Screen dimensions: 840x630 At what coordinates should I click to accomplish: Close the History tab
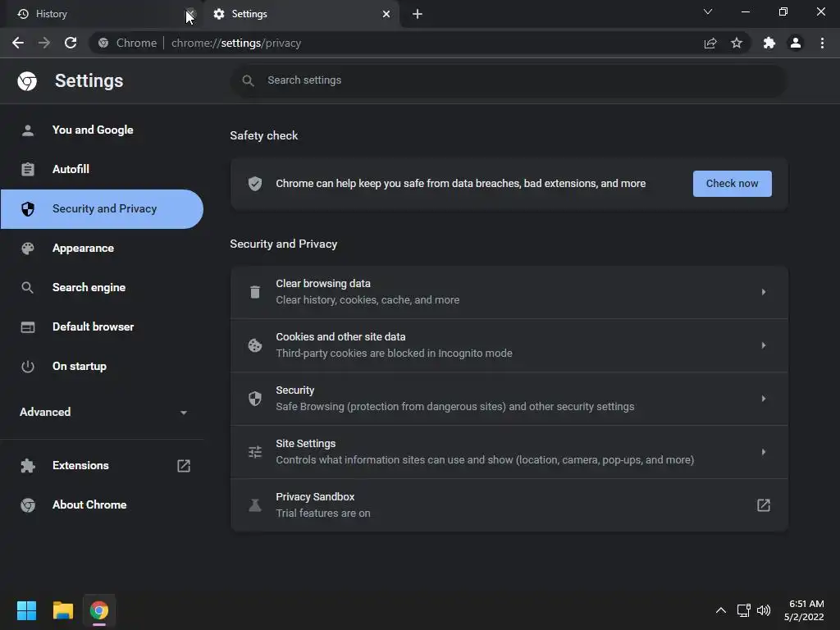click(x=190, y=14)
